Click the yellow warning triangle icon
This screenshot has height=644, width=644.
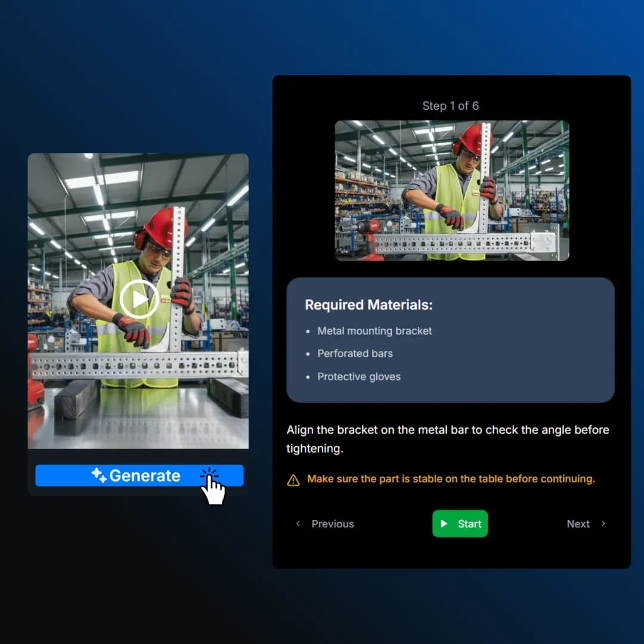[293, 480]
